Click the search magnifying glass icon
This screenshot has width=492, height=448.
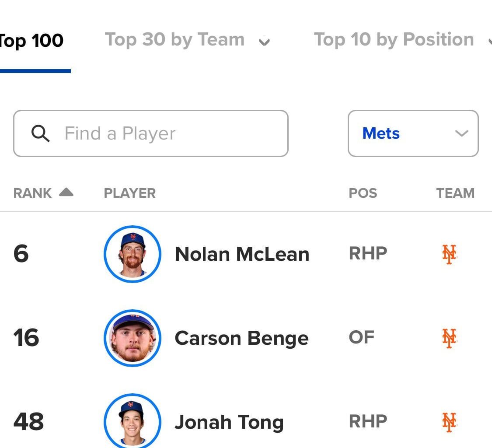click(41, 133)
